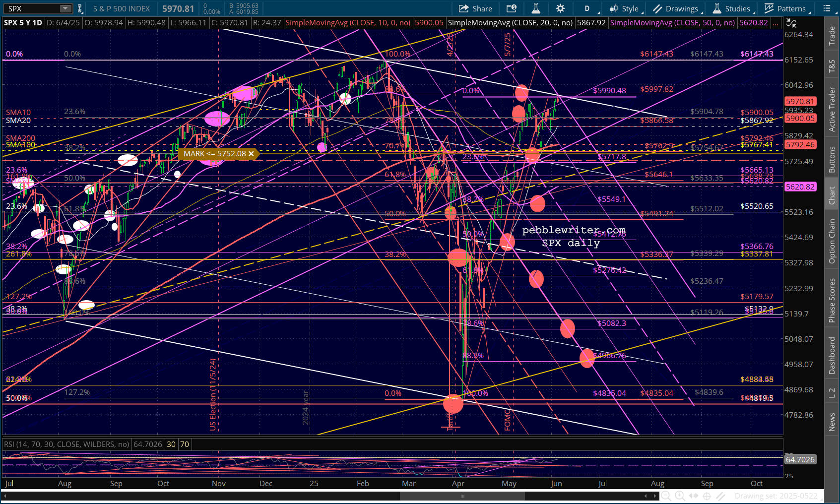Switch to the Option Chain sidebar tab
The width and height of the screenshot is (840, 504).
832,241
